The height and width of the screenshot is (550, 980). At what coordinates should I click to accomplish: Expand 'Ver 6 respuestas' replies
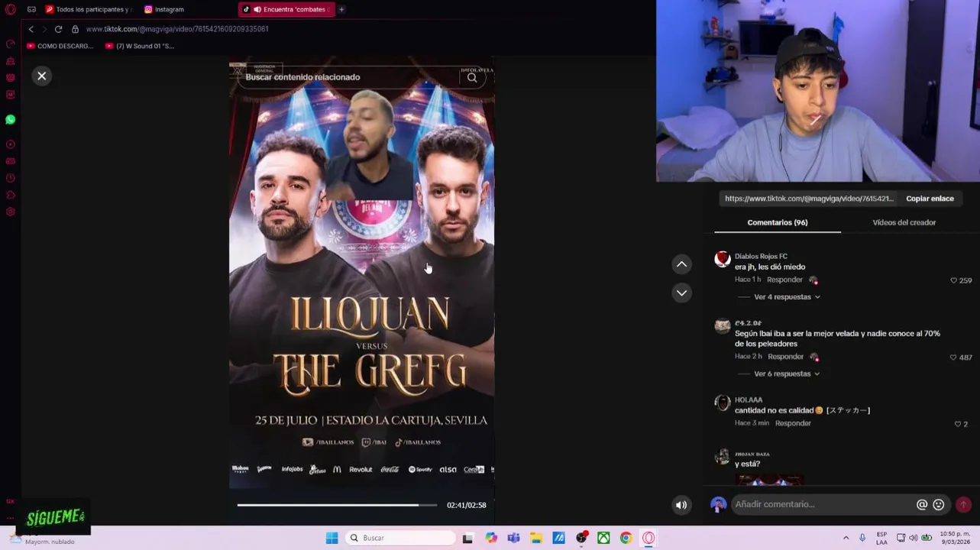point(787,374)
